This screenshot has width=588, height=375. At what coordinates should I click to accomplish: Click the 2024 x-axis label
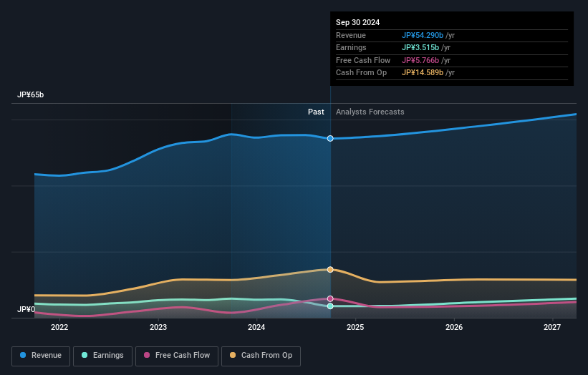[x=256, y=327]
